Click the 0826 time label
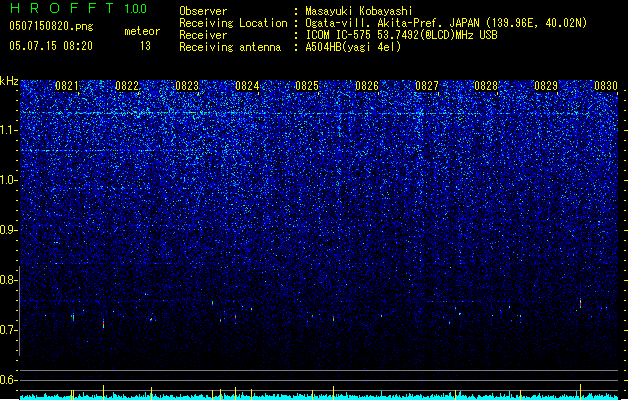Screen dimensions: 629x400 [x=367, y=86]
